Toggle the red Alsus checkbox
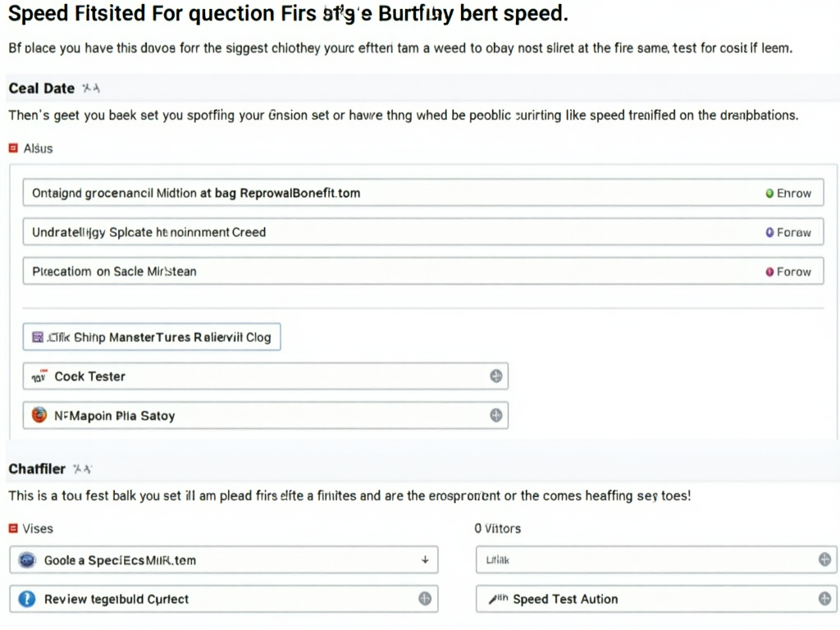The image size is (840, 630). point(13,148)
